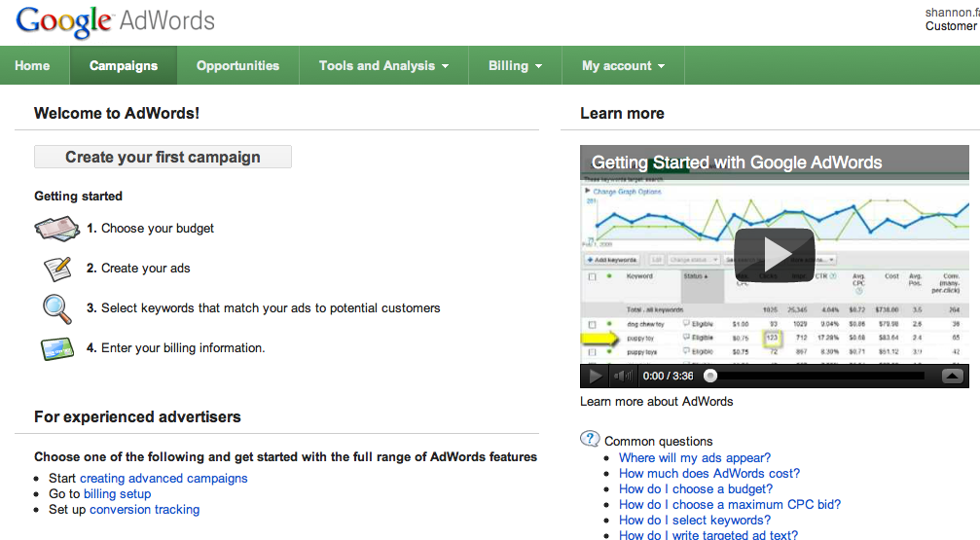
Task: Open the How do I choose a budget? link
Action: [x=696, y=488]
